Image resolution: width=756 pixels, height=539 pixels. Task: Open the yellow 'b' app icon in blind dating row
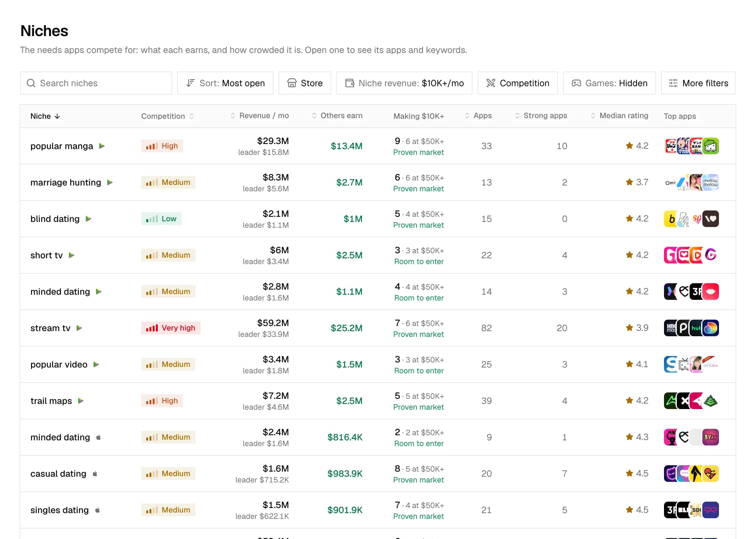[x=671, y=219]
